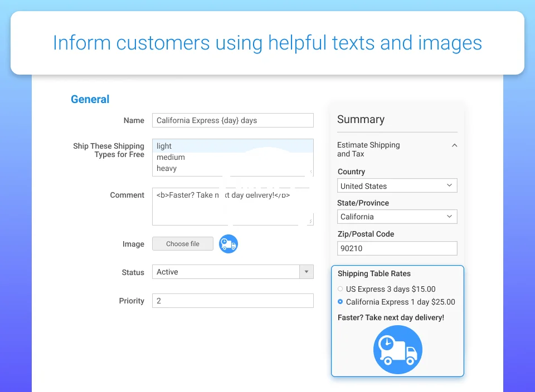Image resolution: width=535 pixels, height=392 pixels.
Task: Click the Priority input field
Action: pyautogui.click(x=232, y=301)
